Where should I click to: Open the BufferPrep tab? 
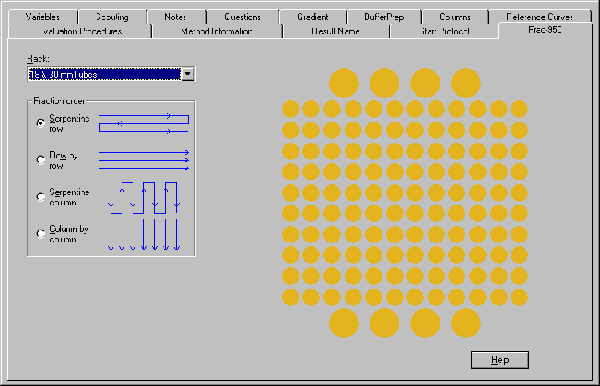384,17
